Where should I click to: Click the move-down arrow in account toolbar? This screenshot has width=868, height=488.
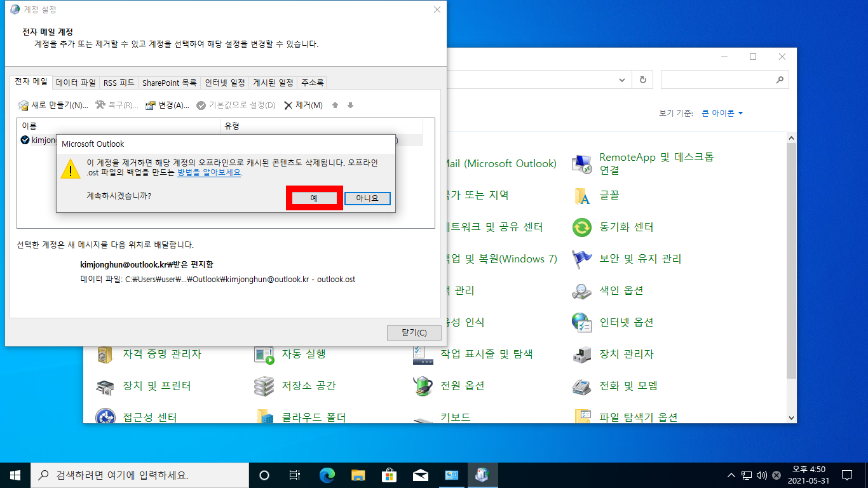point(350,105)
